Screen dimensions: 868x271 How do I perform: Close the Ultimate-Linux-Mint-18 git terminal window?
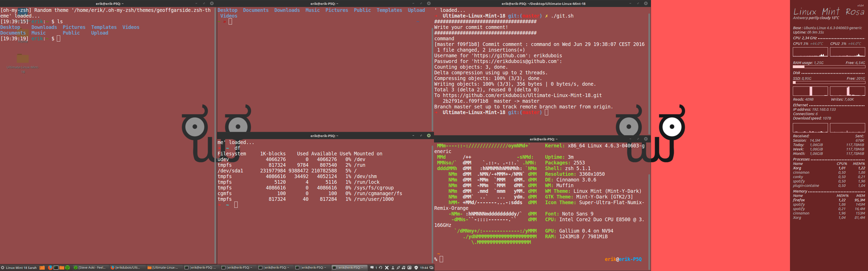pyautogui.click(x=646, y=3)
